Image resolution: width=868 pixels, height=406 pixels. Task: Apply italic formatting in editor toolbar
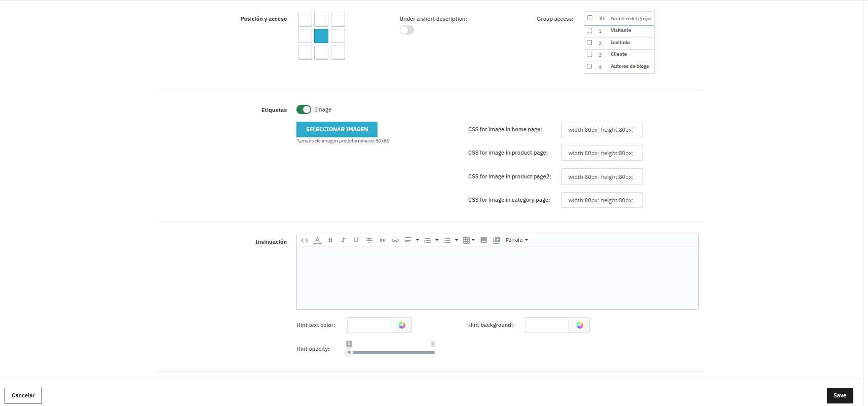pyautogui.click(x=343, y=240)
